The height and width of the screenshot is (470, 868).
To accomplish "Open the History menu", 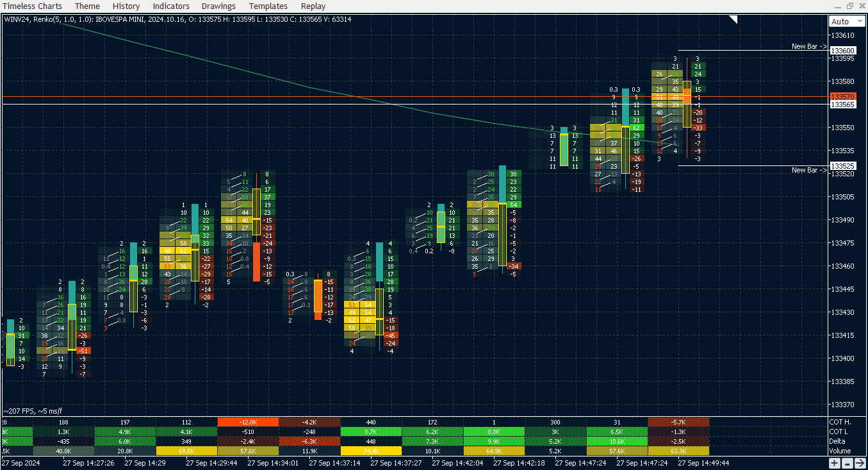I will pyautogui.click(x=126, y=6).
